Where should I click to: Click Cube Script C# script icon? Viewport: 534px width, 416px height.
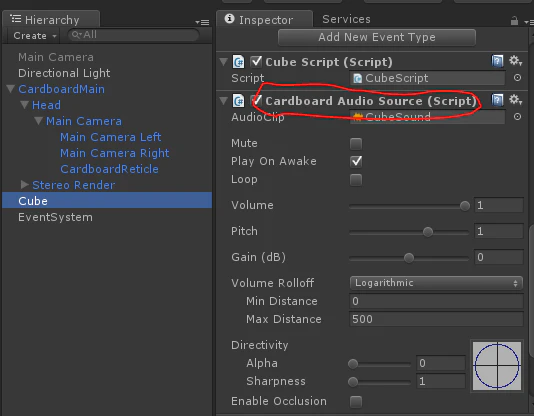click(238, 62)
